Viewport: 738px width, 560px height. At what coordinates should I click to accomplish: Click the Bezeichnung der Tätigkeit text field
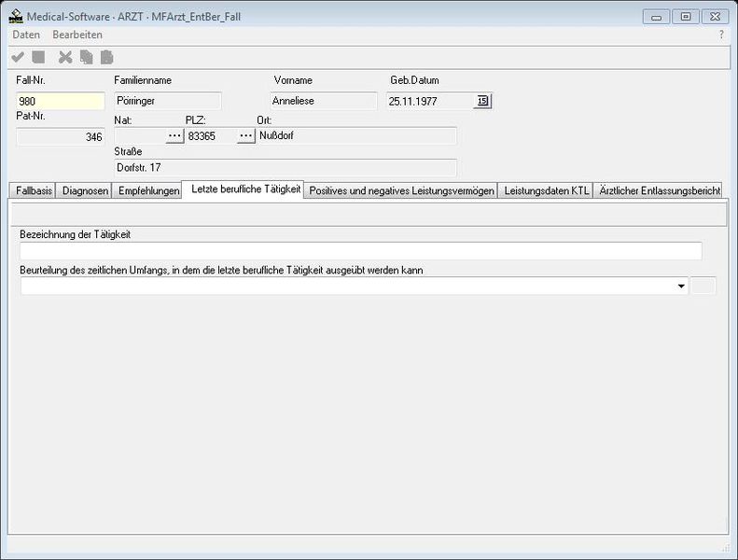pyautogui.click(x=360, y=250)
